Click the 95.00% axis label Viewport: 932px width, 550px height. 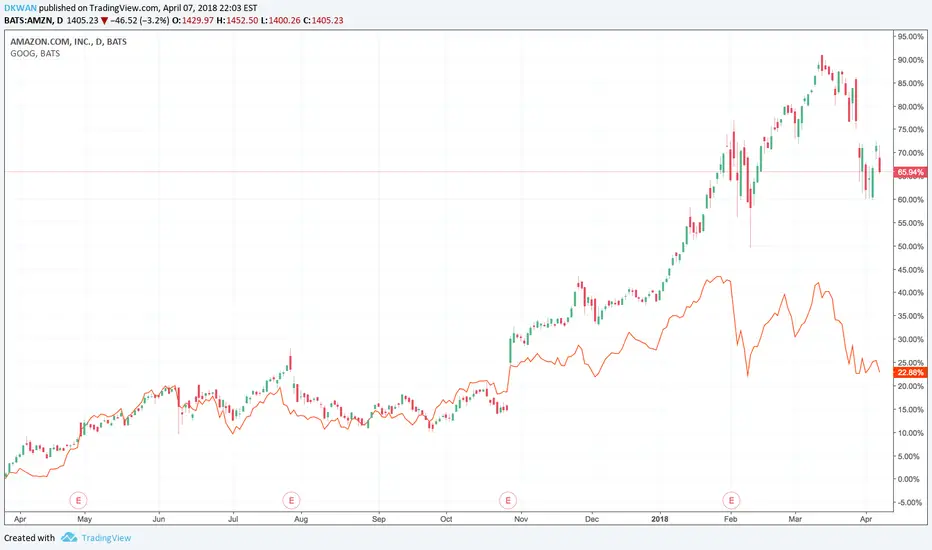tap(911, 37)
